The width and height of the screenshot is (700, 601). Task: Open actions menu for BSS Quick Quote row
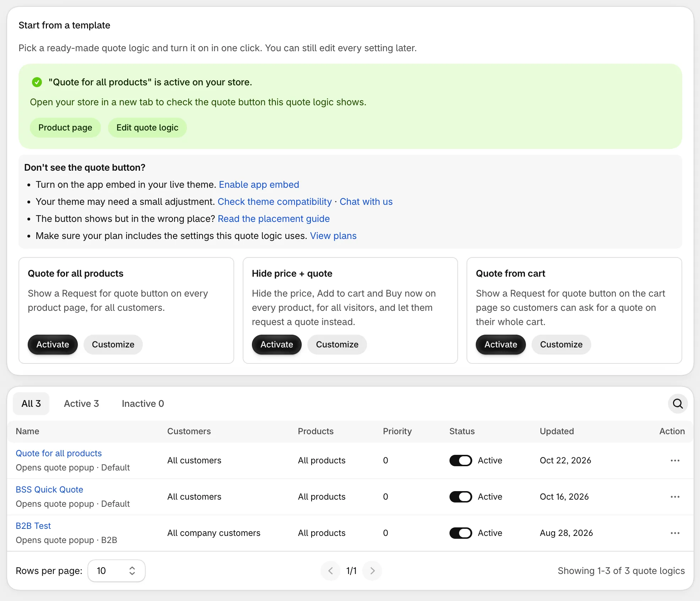(675, 497)
